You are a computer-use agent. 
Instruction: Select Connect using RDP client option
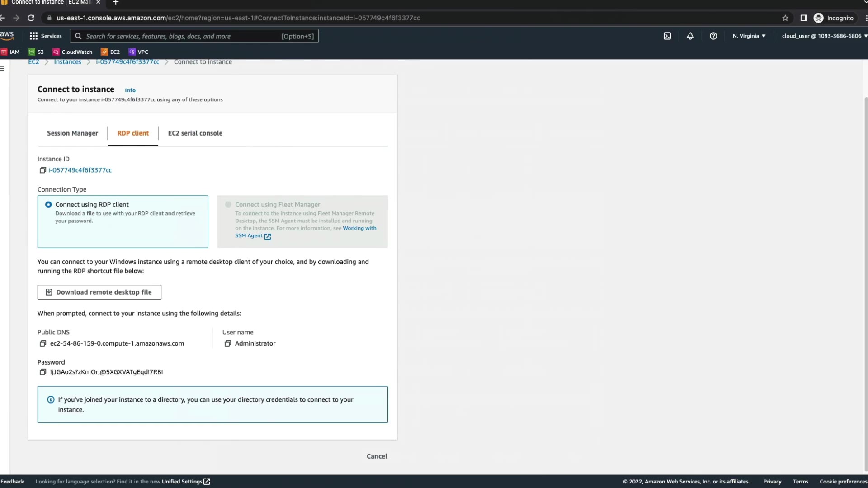pyautogui.click(x=48, y=205)
